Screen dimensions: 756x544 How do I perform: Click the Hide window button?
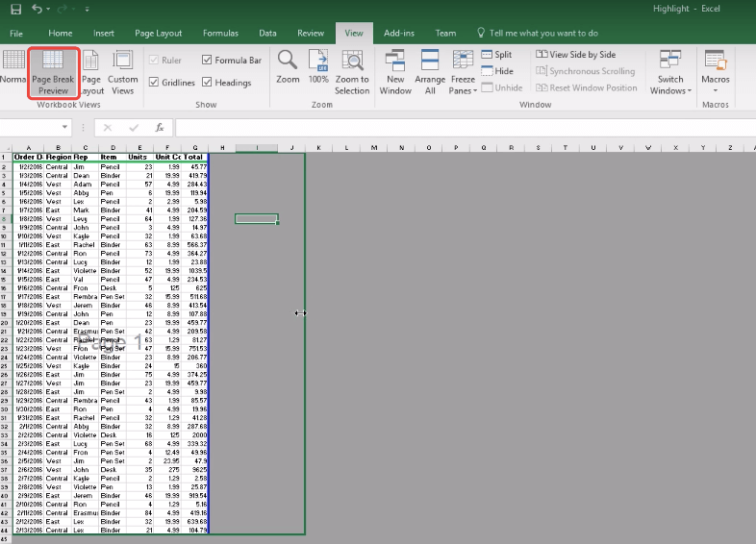click(x=496, y=71)
